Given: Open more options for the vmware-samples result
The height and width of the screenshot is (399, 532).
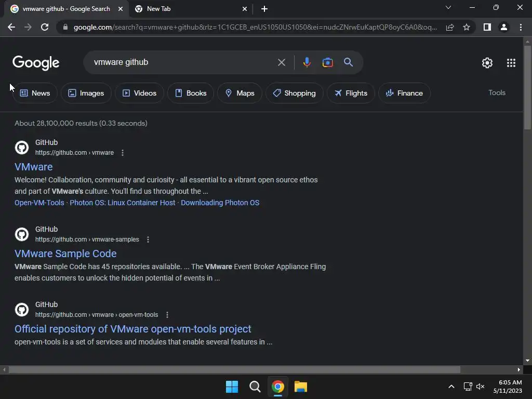Looking at the screenshot, I should pyautogui.click(x=148, y=240).
